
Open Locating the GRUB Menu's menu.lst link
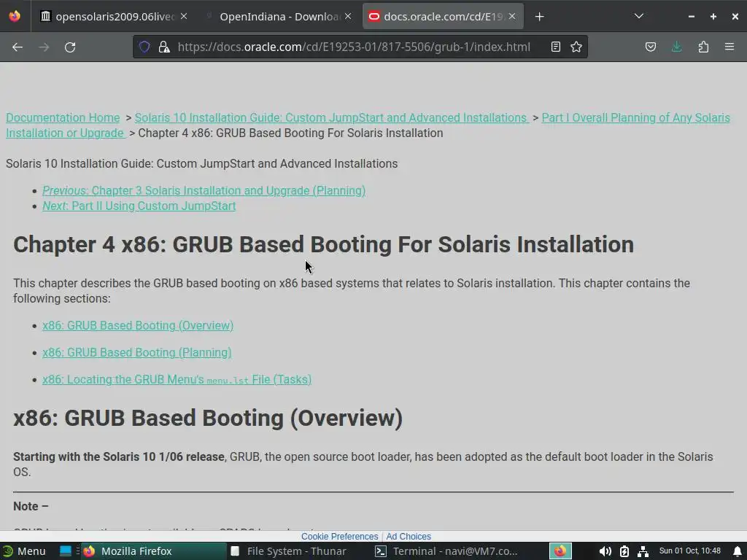coord(177,379)
